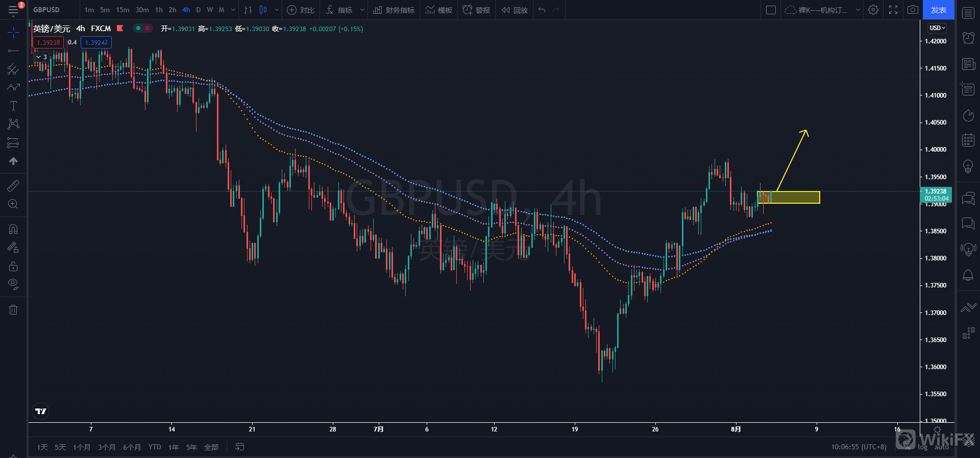Expand the time interval dropdown arrow
Image resolution: width=980 pixels, height=458 pixels.
233,10
